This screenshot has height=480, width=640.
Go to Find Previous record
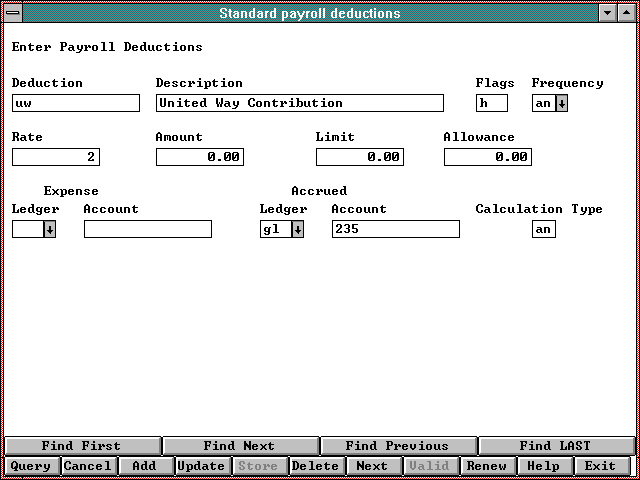pyautogui.click(x=397, y=446)
